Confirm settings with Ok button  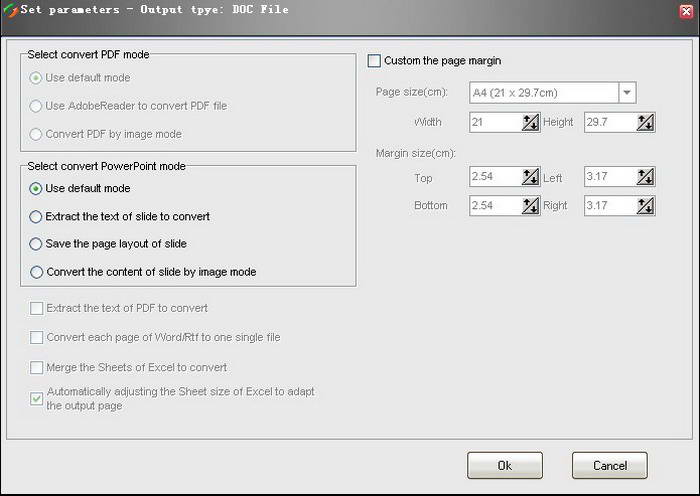505,466
